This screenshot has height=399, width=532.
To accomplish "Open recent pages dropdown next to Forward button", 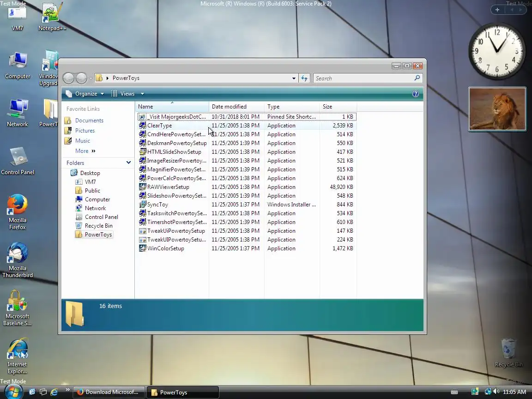I will point(91,79).
